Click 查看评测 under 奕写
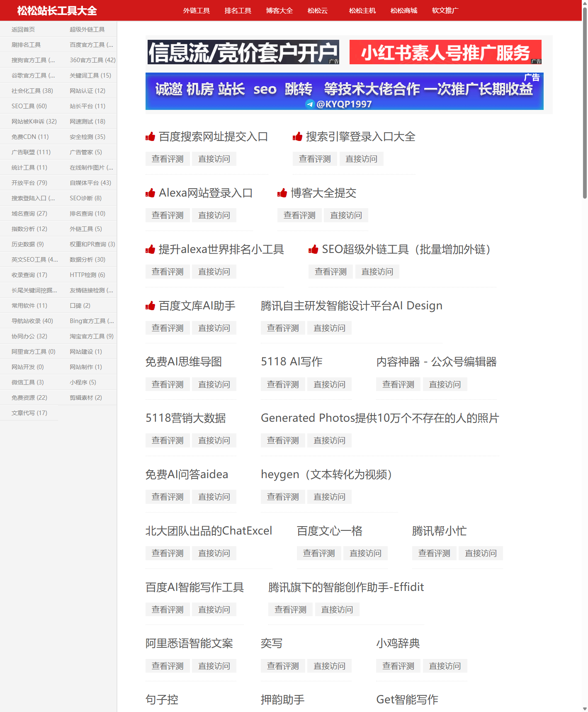Image resolution: width=588 pixels, height=712 pixels. [283, 666]
